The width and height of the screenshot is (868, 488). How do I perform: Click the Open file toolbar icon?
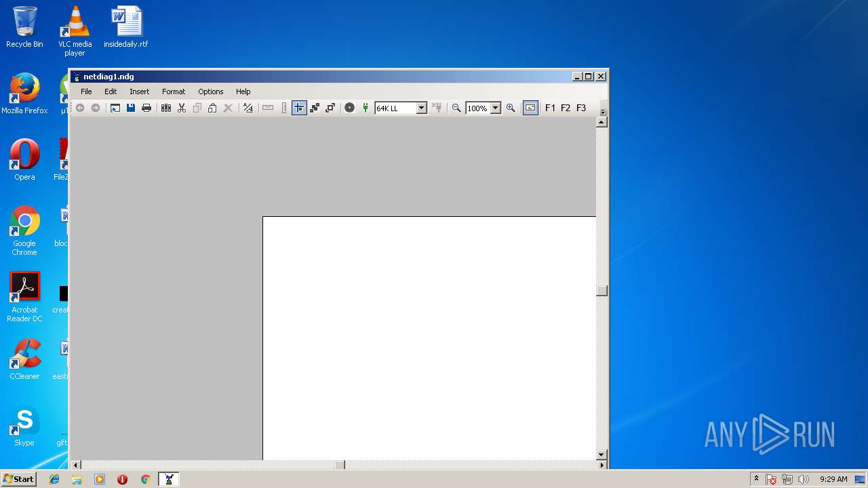115,108
